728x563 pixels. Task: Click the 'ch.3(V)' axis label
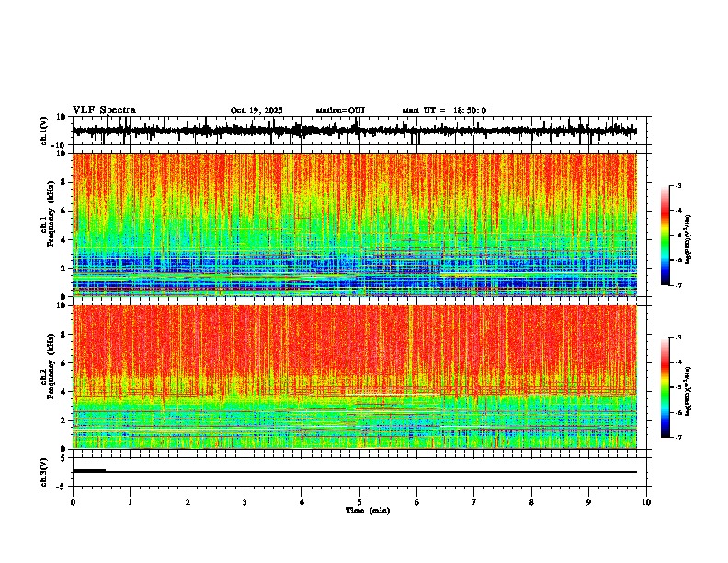[44, 472]
